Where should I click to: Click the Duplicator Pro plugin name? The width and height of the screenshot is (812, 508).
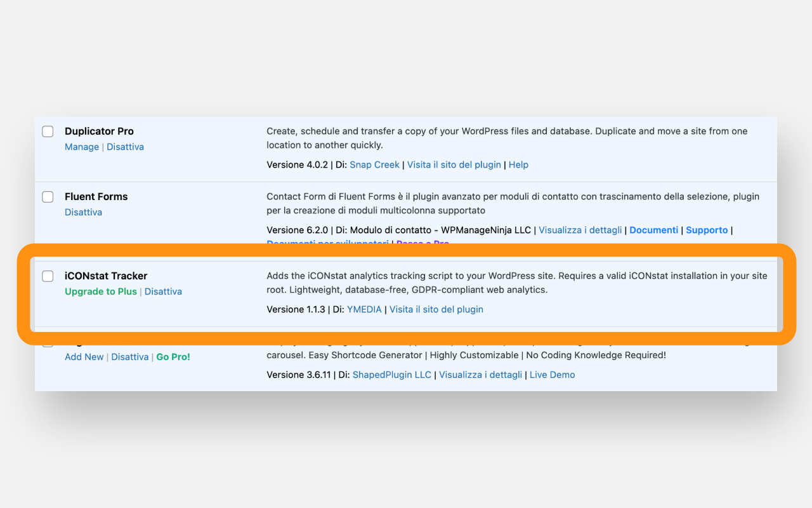pyautogui.click(x=99, y=131)
